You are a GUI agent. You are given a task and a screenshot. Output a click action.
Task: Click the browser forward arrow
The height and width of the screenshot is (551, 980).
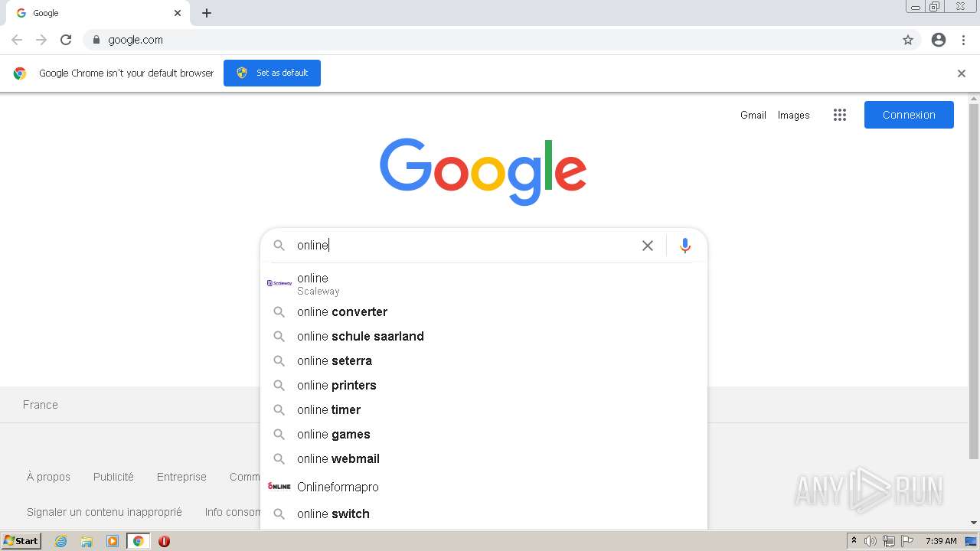41,40
